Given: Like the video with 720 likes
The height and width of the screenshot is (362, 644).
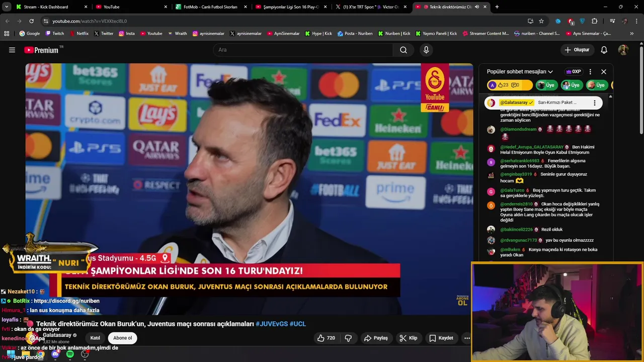Looking at the screenshot, I should pos(326,338).
